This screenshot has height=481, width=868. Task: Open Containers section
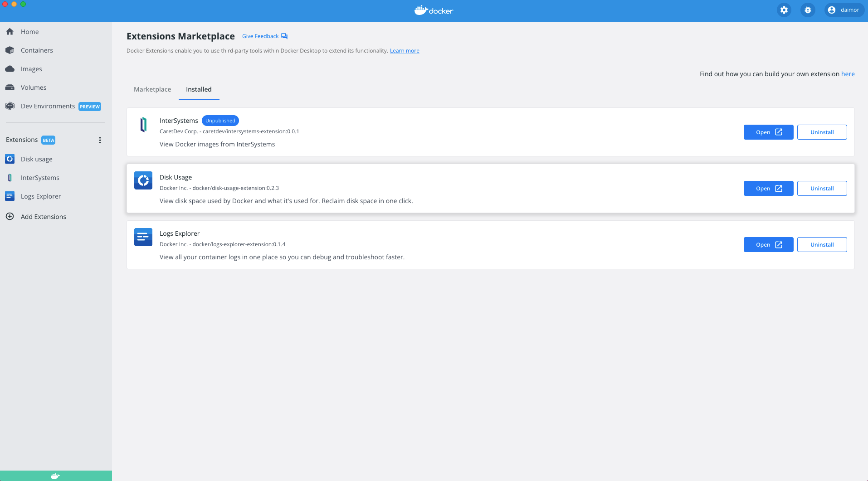click(56, 50)
